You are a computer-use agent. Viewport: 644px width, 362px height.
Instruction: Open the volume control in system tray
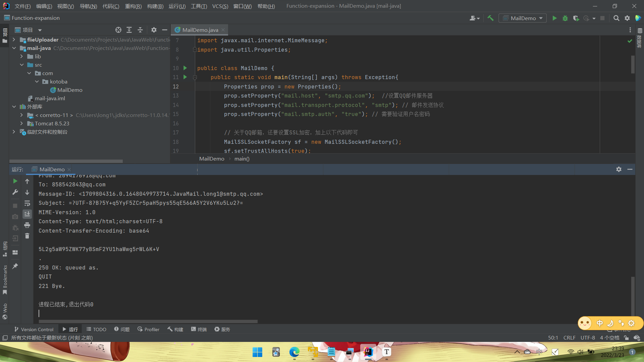pos(581,352)
